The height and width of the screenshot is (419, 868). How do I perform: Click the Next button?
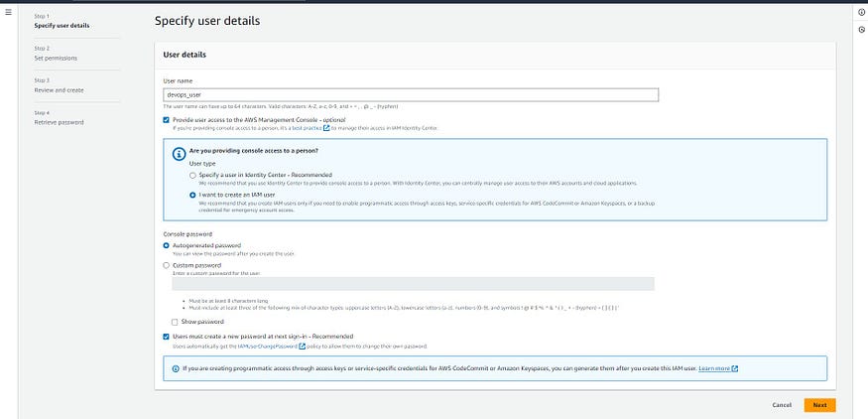click(819, 405)
